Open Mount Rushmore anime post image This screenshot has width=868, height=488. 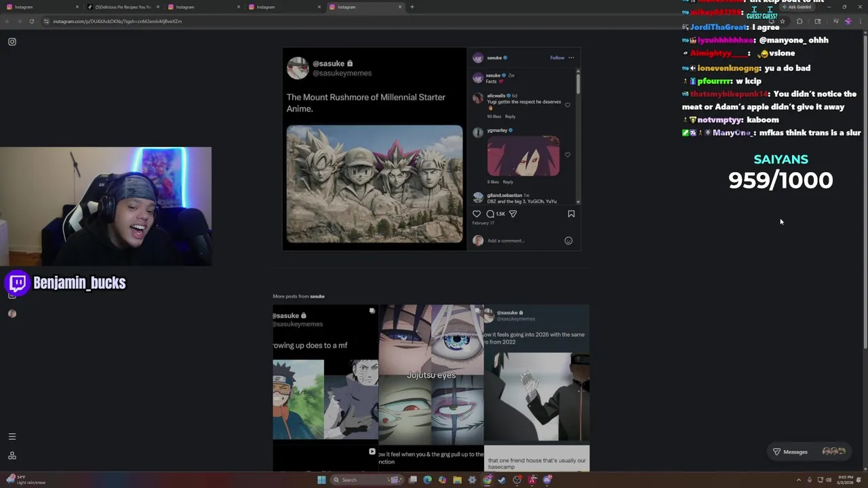tap(374, 184)
